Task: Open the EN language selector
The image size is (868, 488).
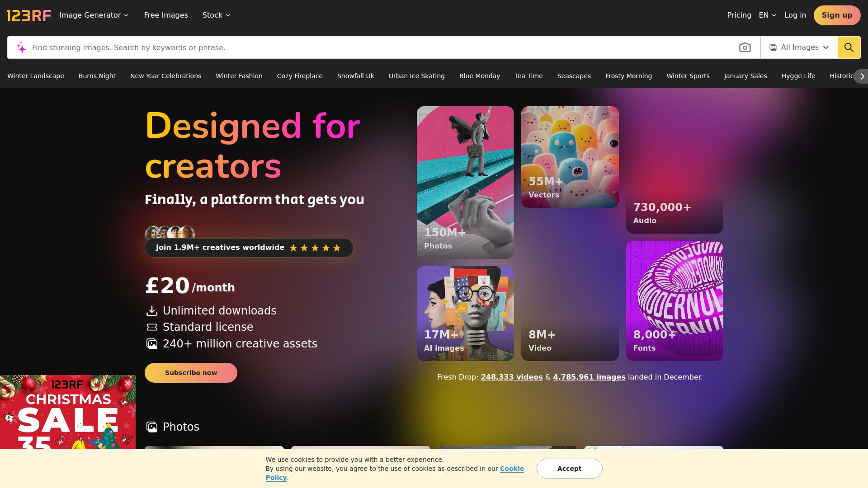Action: [x=767, y=15]
